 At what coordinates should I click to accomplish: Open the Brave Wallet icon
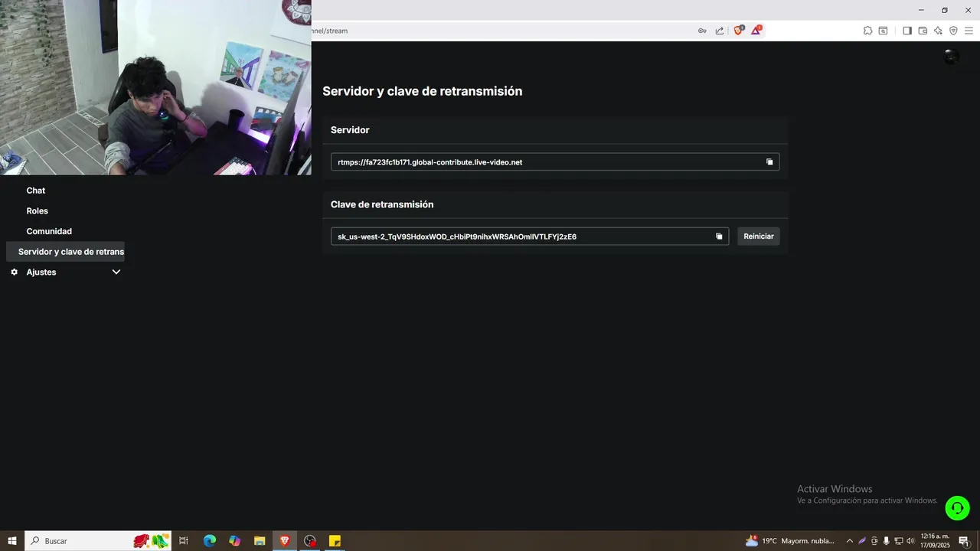coord(923,31)
